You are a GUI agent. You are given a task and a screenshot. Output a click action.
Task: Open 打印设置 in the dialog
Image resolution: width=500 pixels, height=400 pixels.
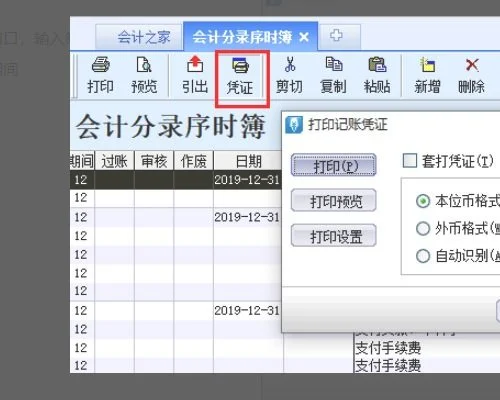tap(333, 236)
